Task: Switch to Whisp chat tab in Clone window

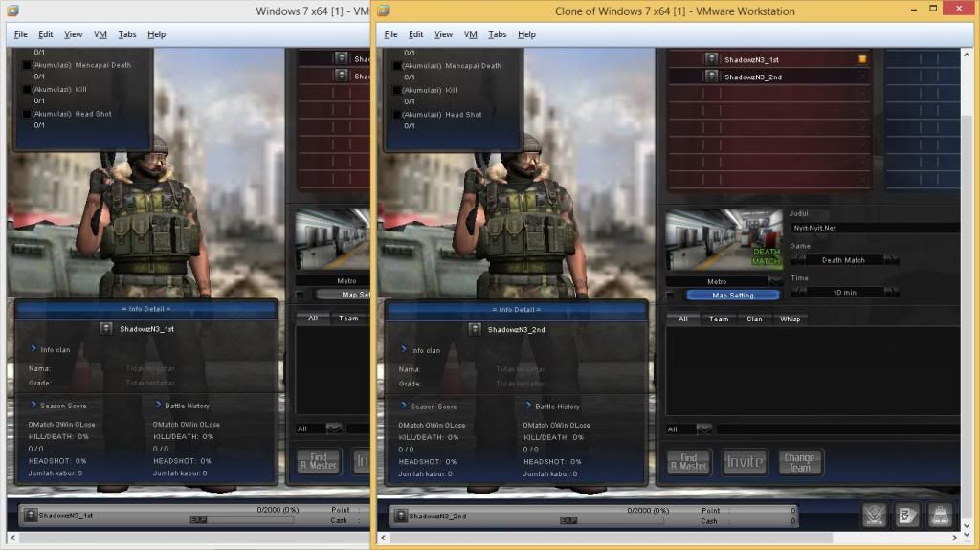Action: pos(790,319)
